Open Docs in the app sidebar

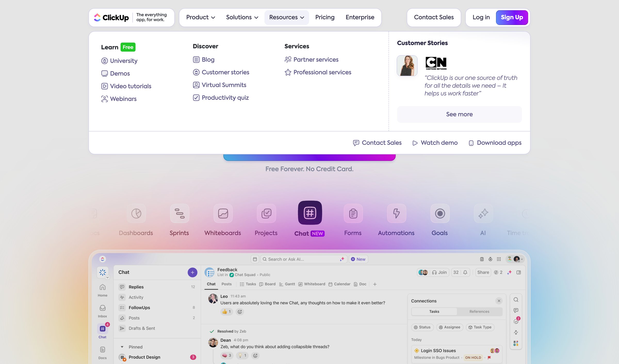(x=102, y=353)
